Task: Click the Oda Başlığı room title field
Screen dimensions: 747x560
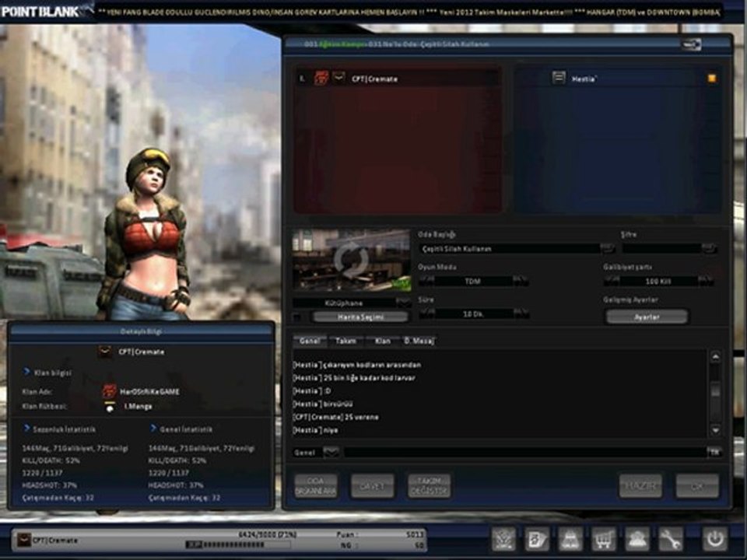Action: tap(509, 249)
